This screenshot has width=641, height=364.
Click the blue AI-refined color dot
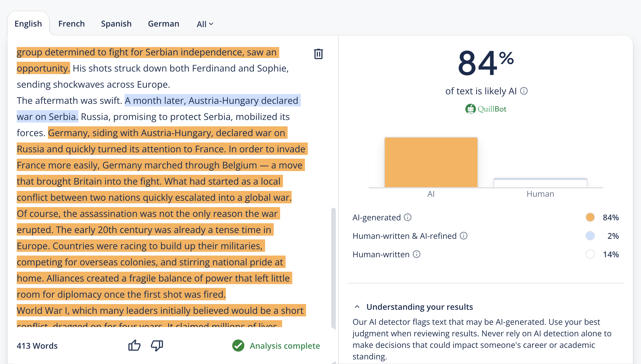590,236
